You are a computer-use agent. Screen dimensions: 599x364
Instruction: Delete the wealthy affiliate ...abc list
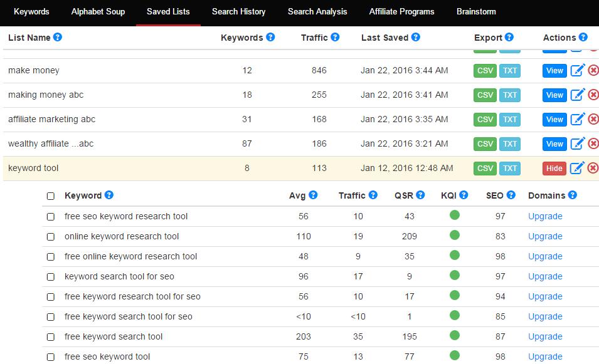pyautogui.click(x=593, y=143)
